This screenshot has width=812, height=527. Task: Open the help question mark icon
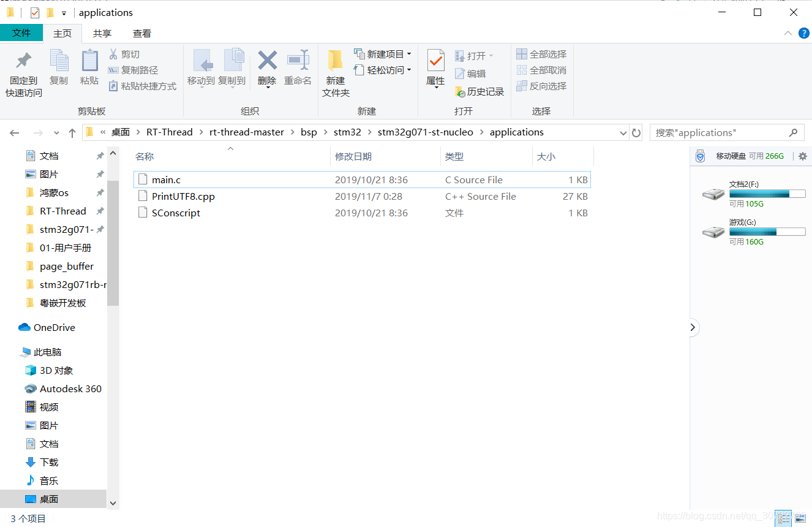pyautogui.click(x=804, y=33)
